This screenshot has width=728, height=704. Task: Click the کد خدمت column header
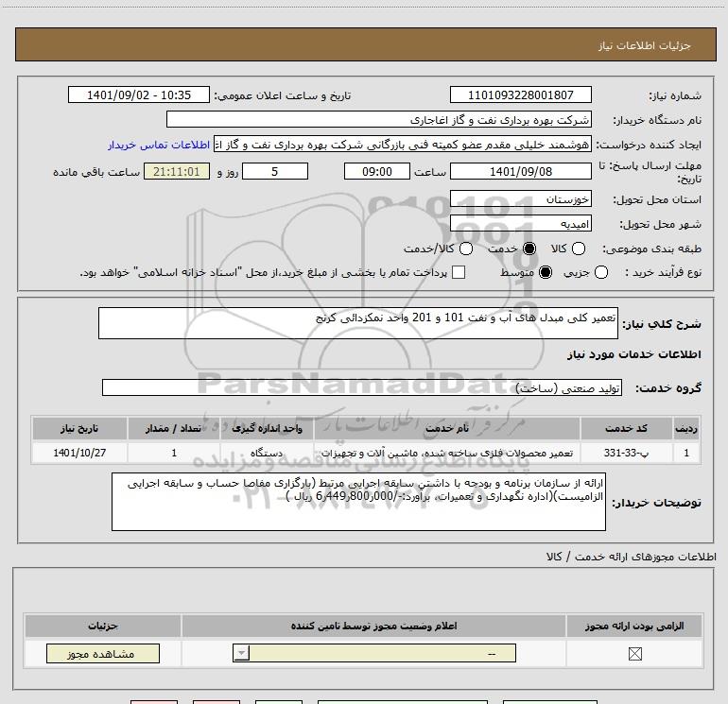click(x=626, y=428)
